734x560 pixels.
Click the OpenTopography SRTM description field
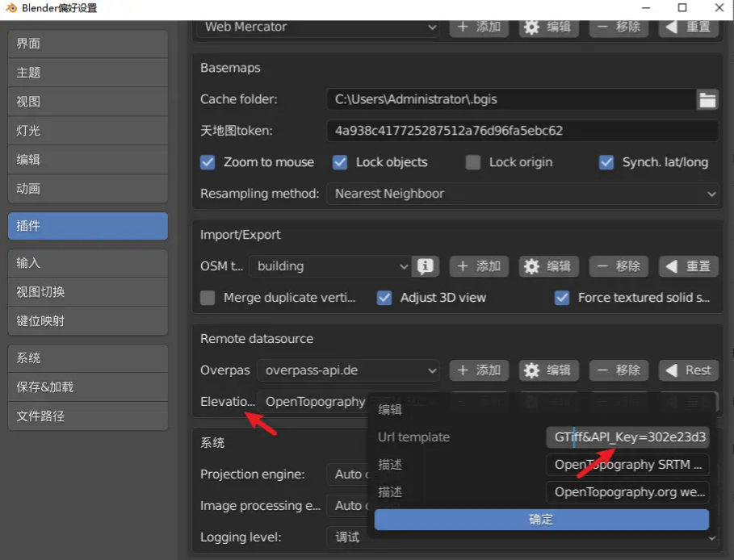627,465
